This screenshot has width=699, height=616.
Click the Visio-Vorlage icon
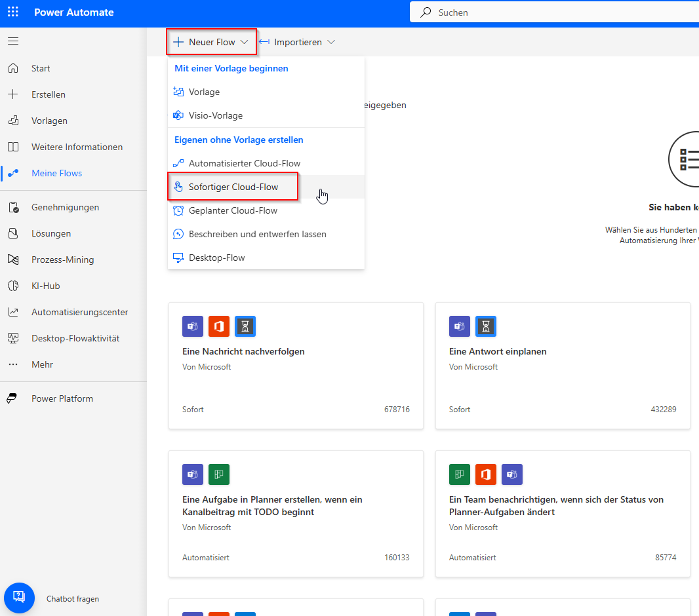[x=178, y=115]
